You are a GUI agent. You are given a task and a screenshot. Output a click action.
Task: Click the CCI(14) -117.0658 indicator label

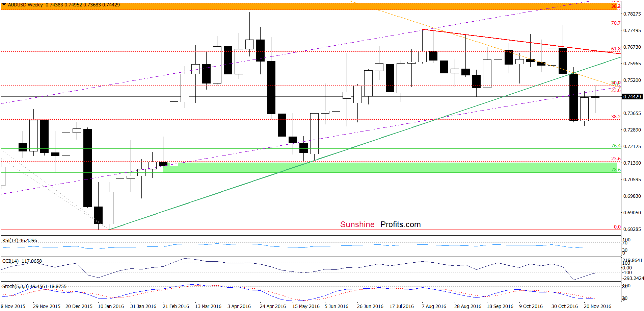click(x=22, y=261)
